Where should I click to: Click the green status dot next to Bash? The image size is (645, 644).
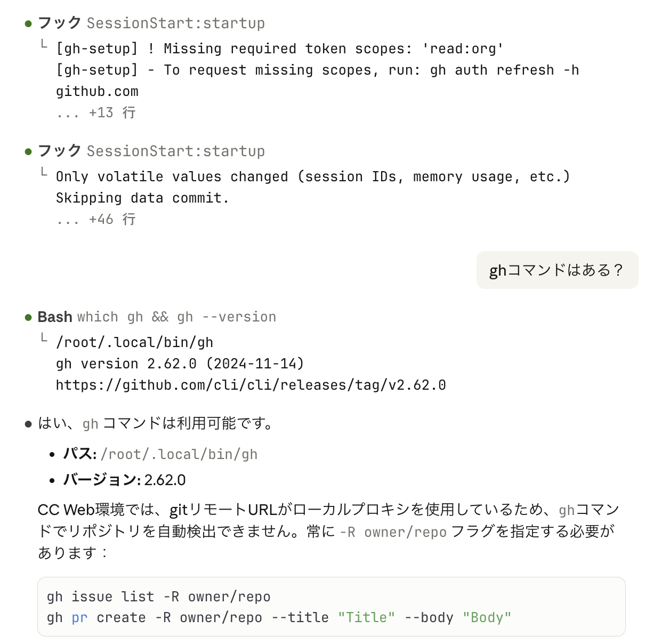coord(28,318)
